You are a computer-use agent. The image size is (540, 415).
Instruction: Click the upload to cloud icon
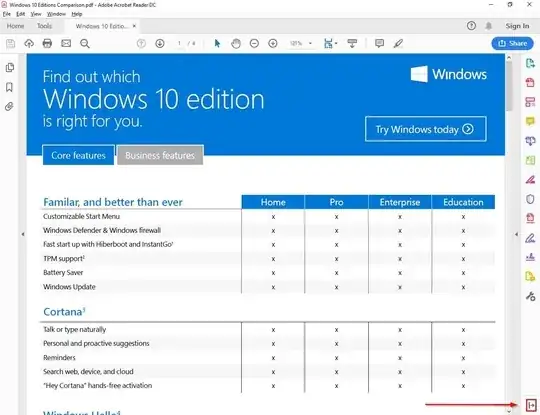tap(29, 43)
